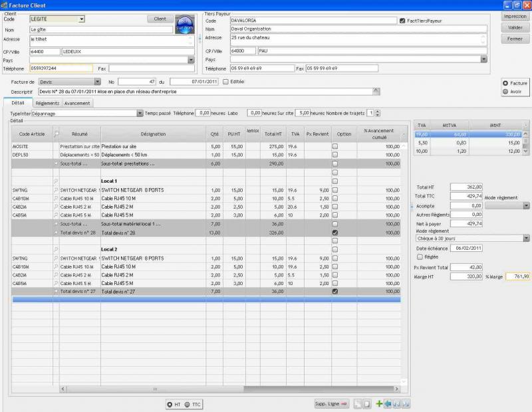Select the highlighted blue empty row below devis 27
The width and height of the screenshot is (532, 412).
[x=206, y=300]
